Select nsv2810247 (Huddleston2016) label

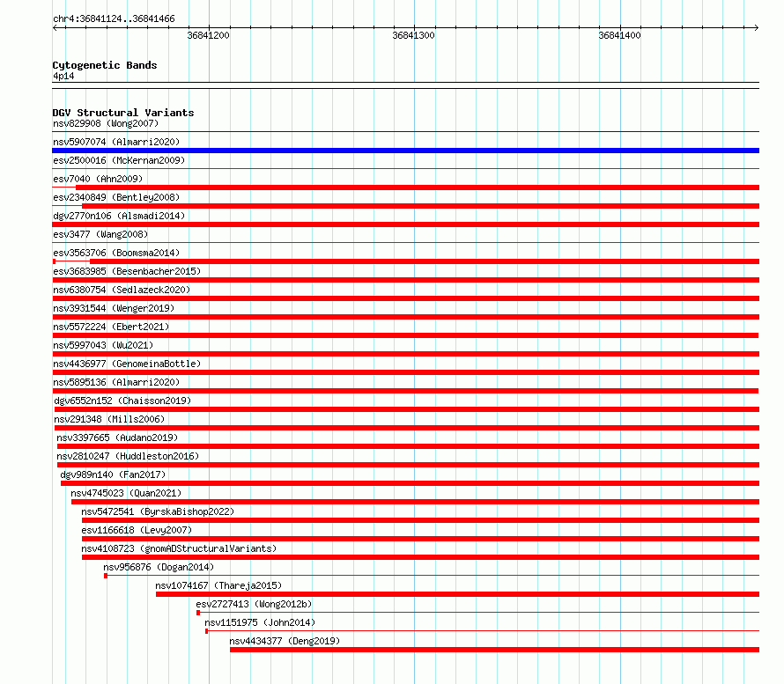(x=128, y=456)
